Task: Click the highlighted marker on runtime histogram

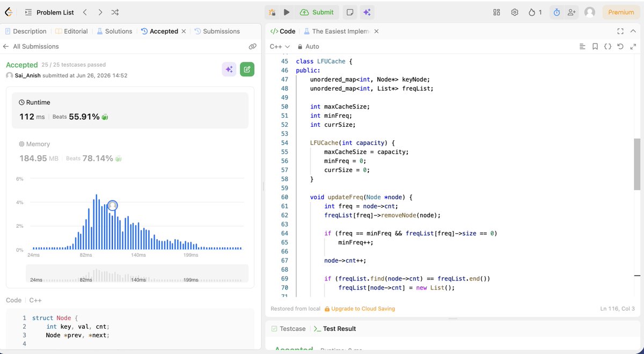Action: (x=112, y=205)
